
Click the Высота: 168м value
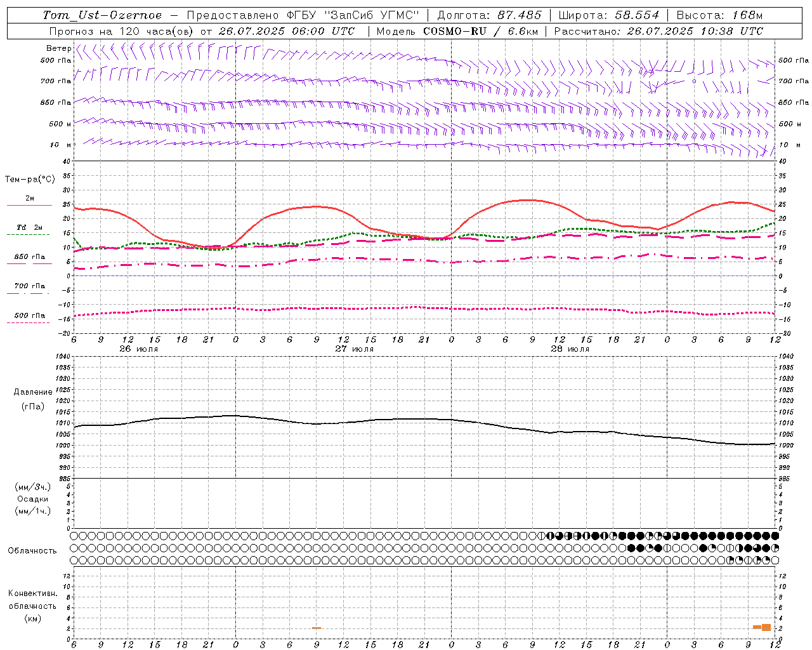[719, 15]
